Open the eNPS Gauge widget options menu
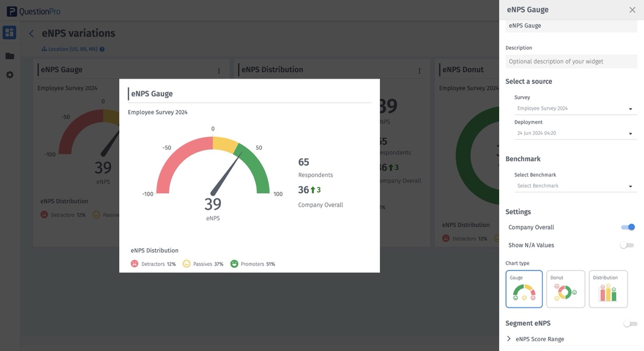644x351 pixels. [219, 71]
